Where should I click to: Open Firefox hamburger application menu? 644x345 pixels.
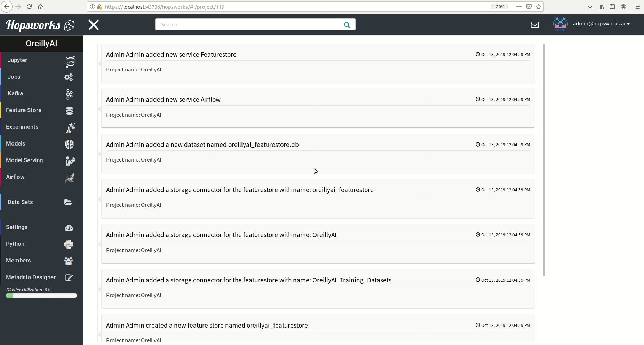pyautogui.click(x=637, y=7)
